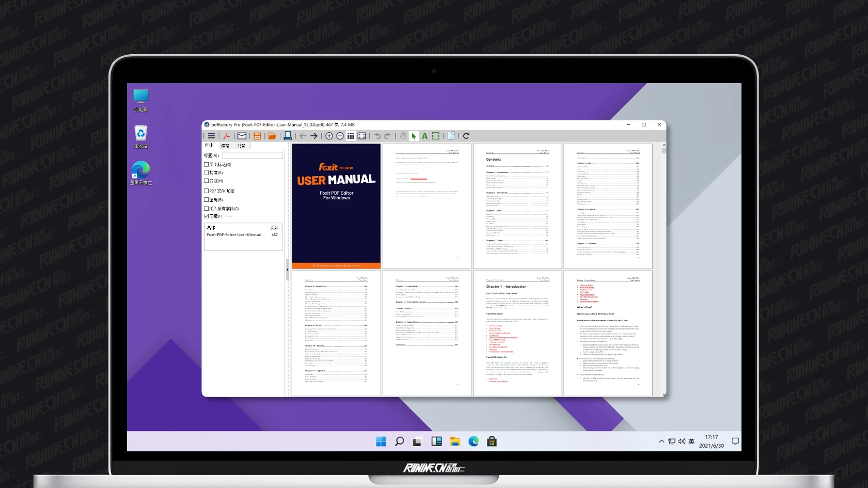
Task: Click the refresh arrow icon
Action: pyautogui.click(x=466, y=136)
